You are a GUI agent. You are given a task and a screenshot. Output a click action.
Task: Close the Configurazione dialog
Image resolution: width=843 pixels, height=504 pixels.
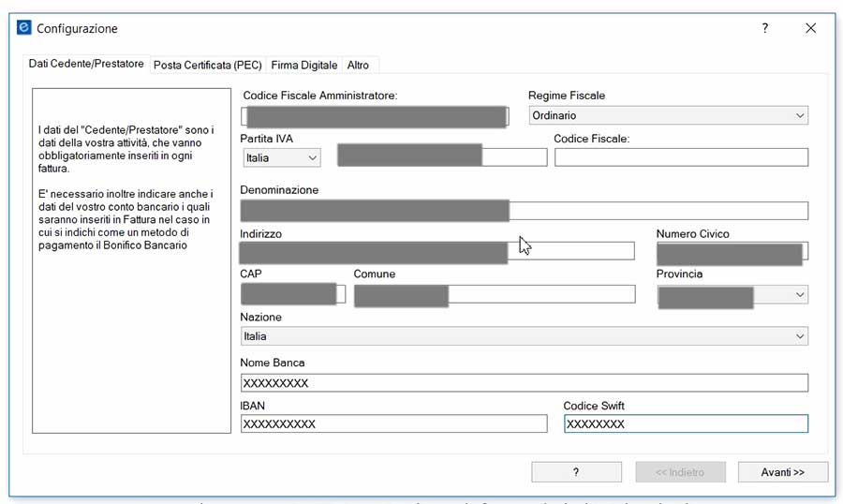click(x=811, y=28)
